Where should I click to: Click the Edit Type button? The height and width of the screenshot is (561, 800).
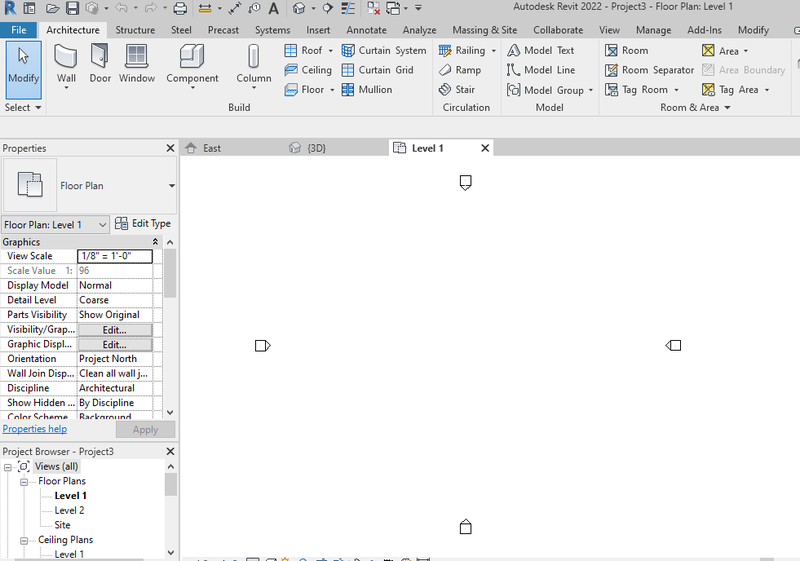pos(143,223)
